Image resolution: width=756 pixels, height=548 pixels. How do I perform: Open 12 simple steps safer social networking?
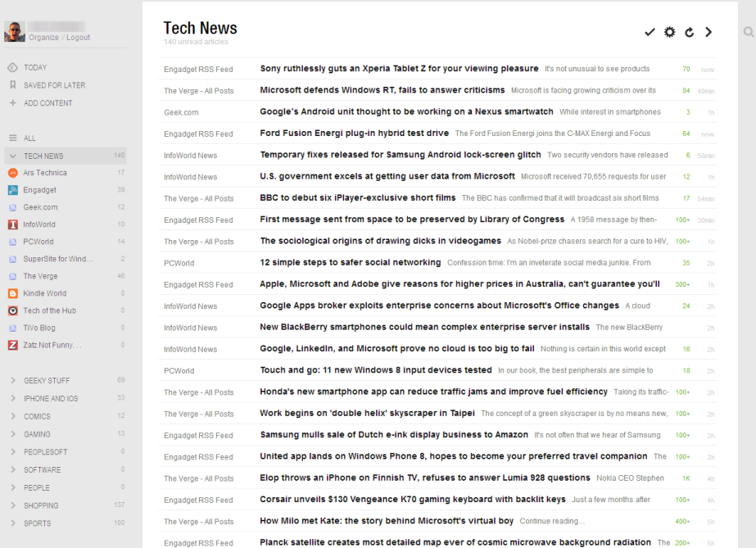(351, 263)
